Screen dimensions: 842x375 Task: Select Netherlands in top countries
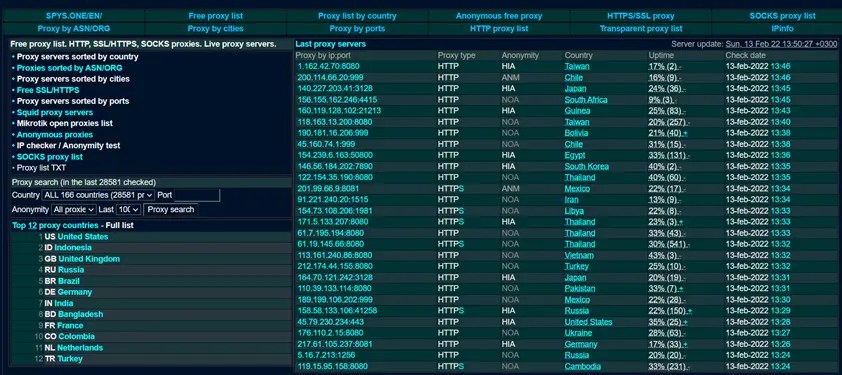click(x=80, y=348)
